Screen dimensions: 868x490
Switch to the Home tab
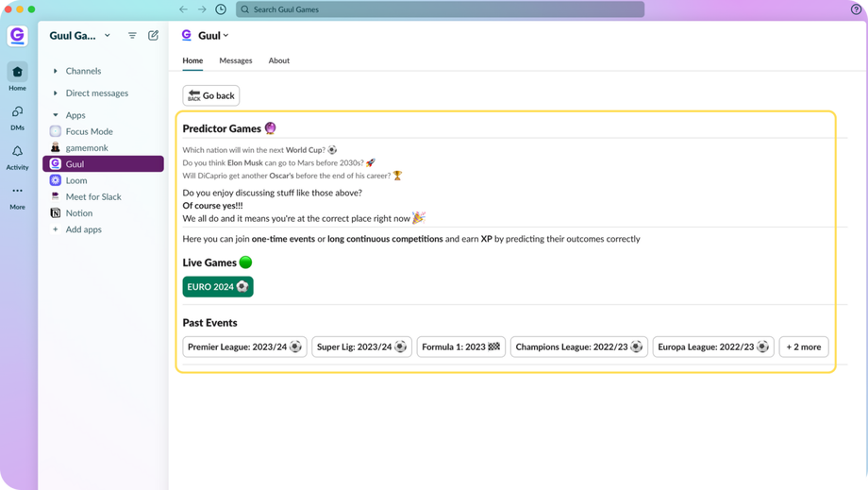click(192, 60)
